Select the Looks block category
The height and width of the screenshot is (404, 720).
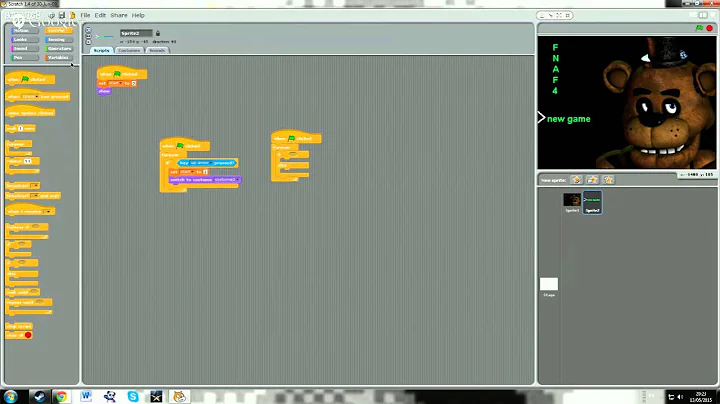click(x=24, y=39)
